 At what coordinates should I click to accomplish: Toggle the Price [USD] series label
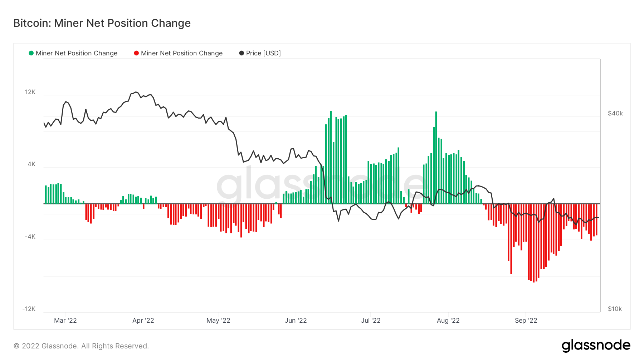[263, 53]
